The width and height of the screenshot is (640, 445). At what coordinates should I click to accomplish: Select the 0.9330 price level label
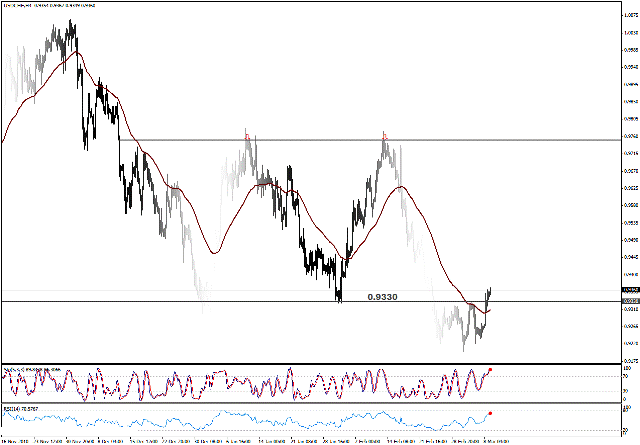(386, 297)
